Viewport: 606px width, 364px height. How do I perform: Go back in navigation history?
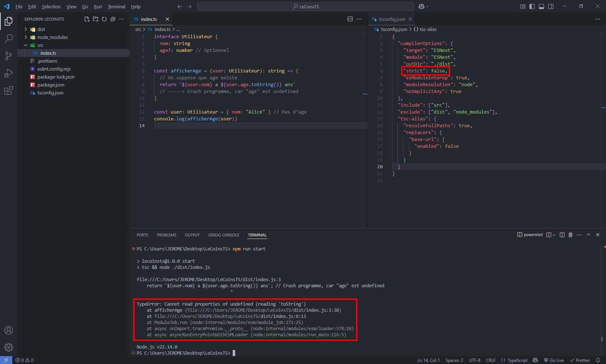tap(180, 6)
